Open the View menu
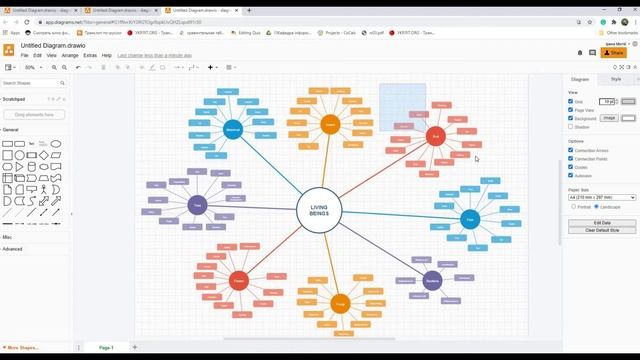The image size is (640, 360). point(51,56)
